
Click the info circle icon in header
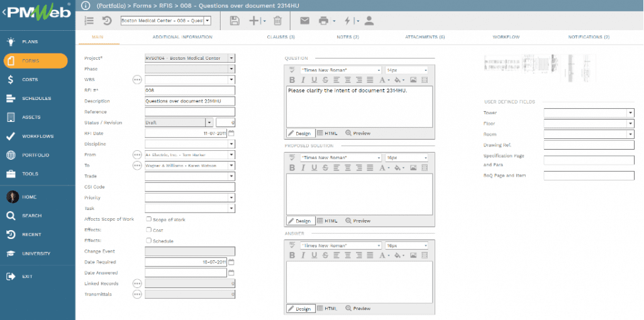[86, 6]
